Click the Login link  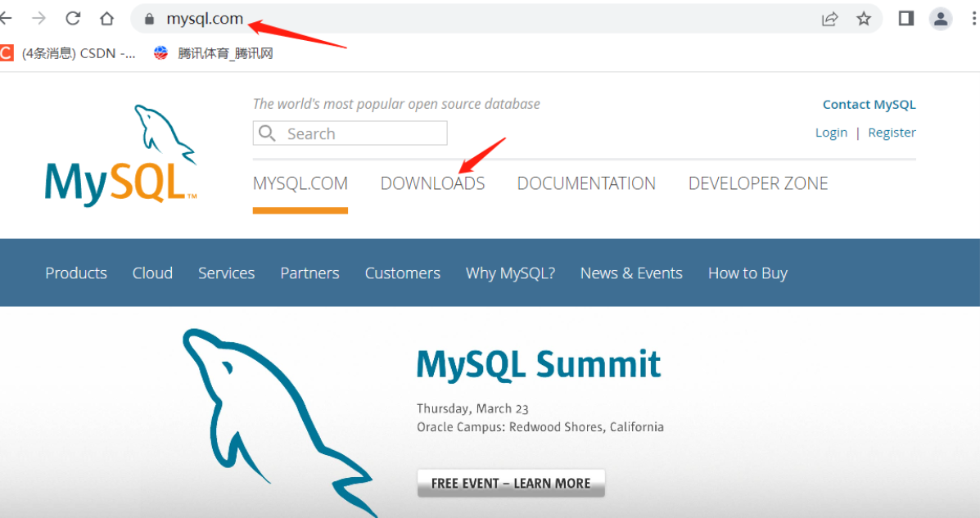(831, 133)
